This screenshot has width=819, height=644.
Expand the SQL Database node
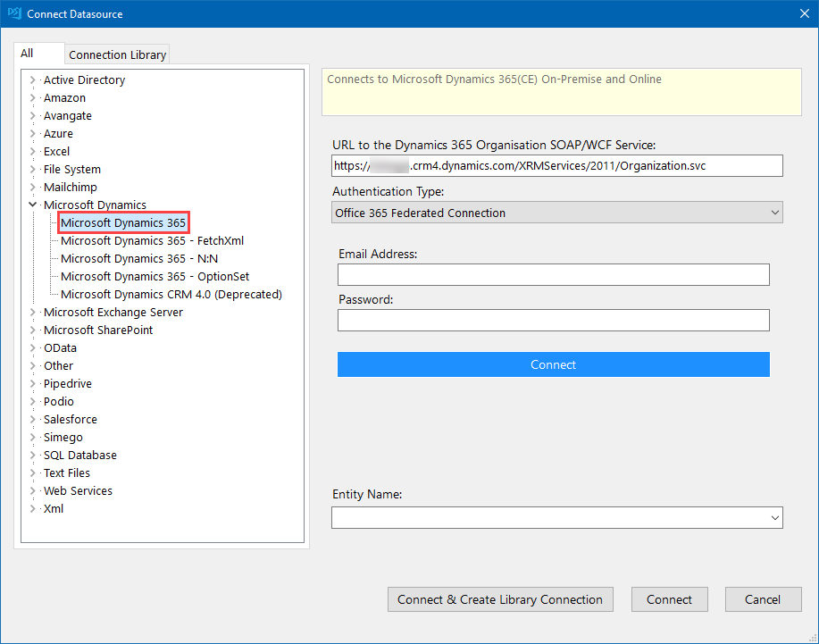pos(32,455)
